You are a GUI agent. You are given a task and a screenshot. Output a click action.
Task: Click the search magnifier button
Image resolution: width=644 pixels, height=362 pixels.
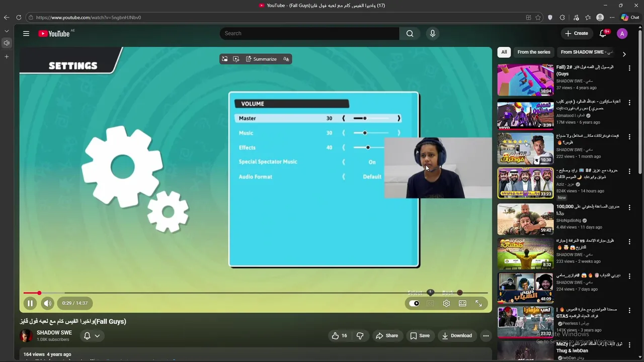pos(410,34)
